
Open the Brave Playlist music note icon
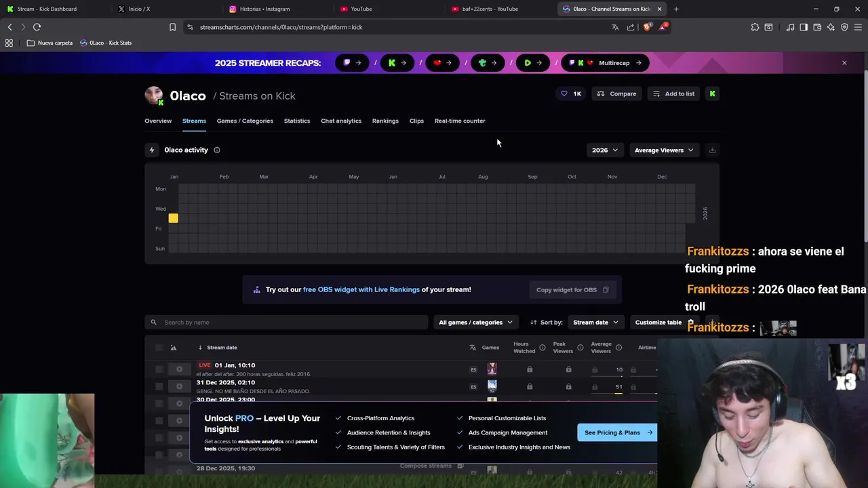point(790,27)
